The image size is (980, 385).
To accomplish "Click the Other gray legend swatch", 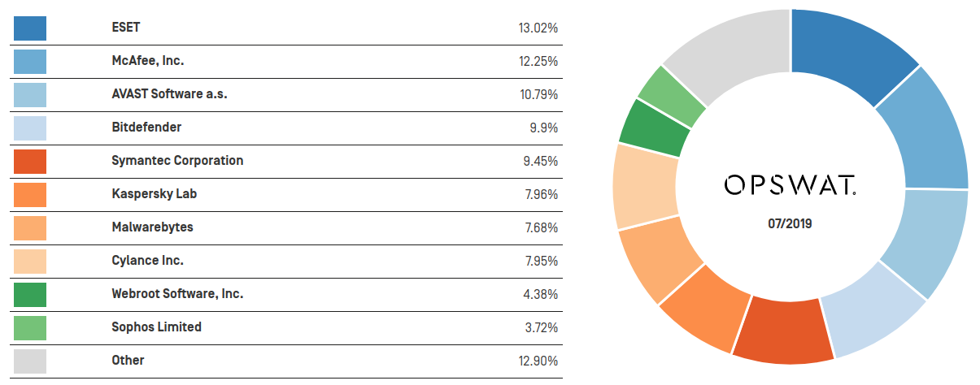I will [x=30, y=361].
